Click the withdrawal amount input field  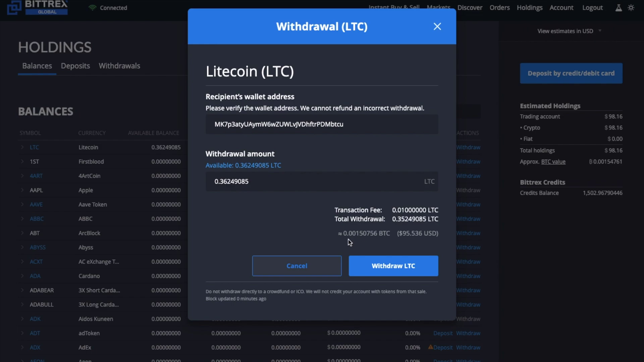click(x=322, y=181)
